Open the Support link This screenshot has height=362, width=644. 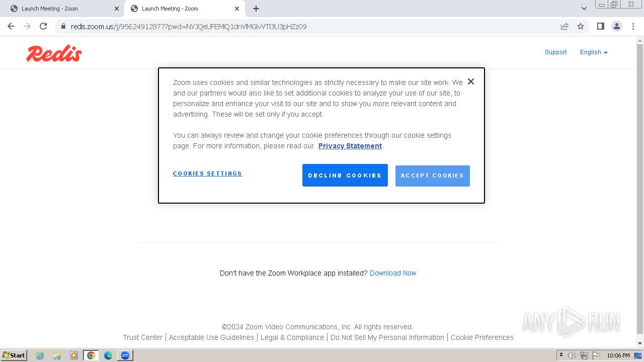pos(555,52)
